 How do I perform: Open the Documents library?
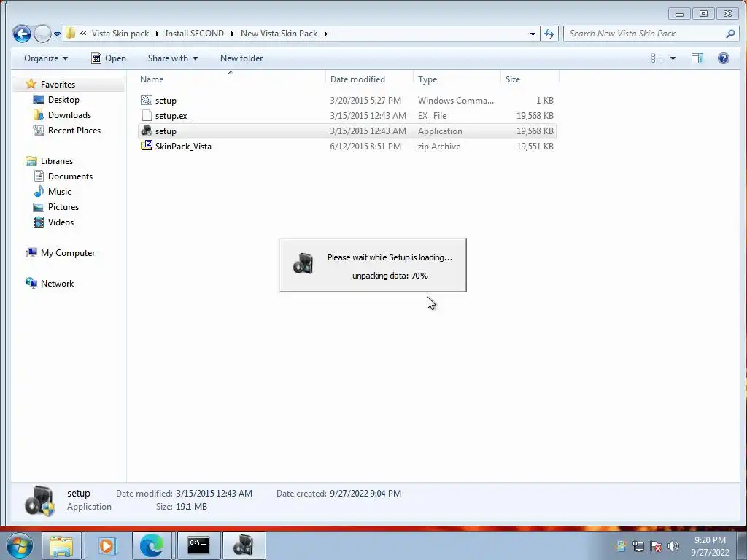pos(70,176)
